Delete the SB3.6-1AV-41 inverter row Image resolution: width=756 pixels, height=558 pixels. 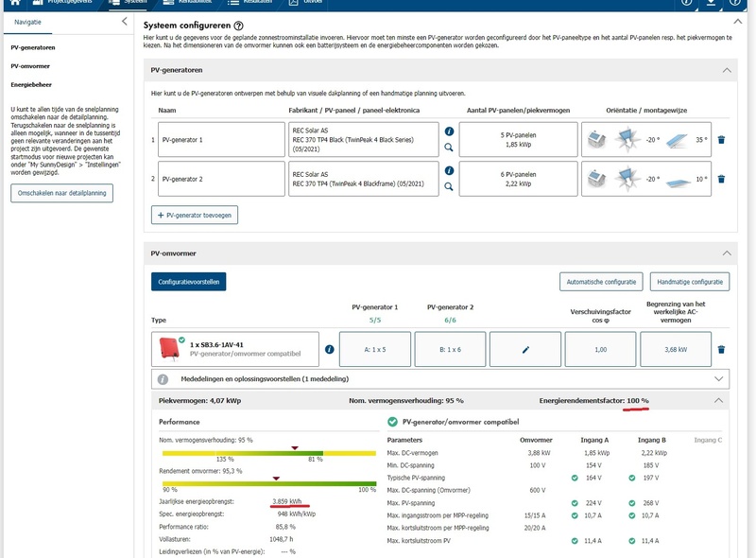[x=721, y=350]
